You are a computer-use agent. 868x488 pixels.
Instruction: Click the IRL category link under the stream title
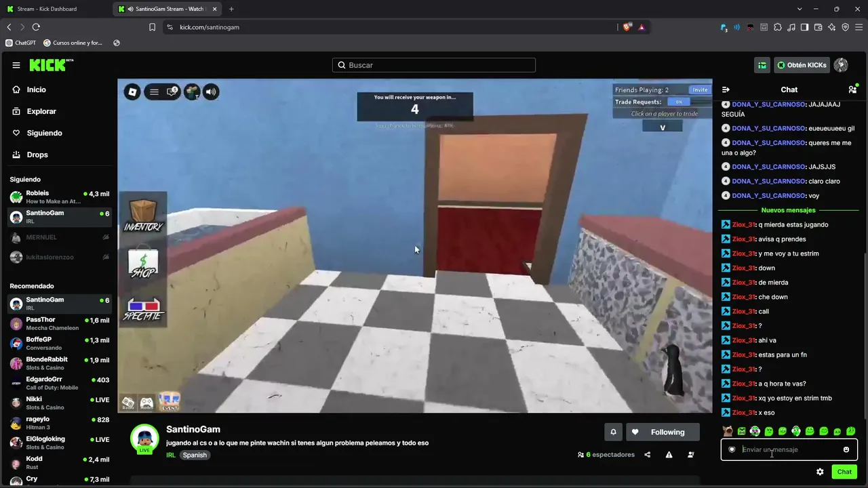click(171, 455)
